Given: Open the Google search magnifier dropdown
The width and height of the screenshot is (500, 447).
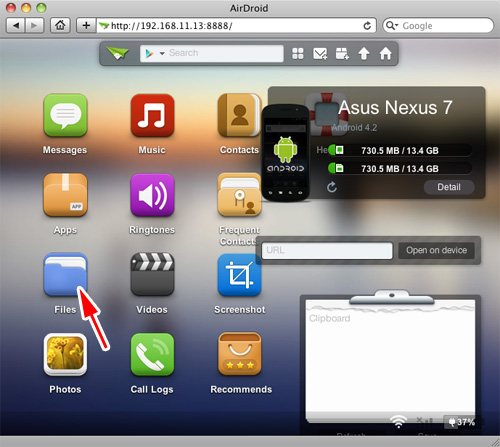Looking at the screenshot, I should coord(392,25).
